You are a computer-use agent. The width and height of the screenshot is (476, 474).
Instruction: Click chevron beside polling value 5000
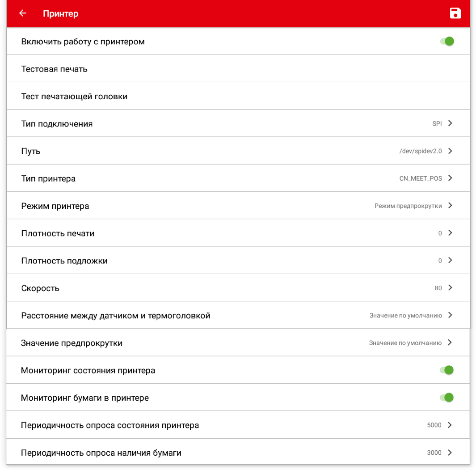click(x=450, y=425)
